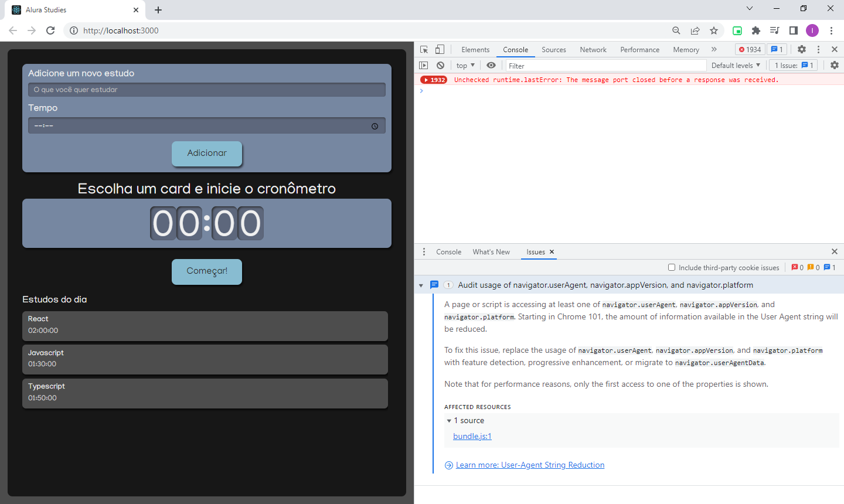
Task: Click the Tempo time input field
Action: point(207,125)
